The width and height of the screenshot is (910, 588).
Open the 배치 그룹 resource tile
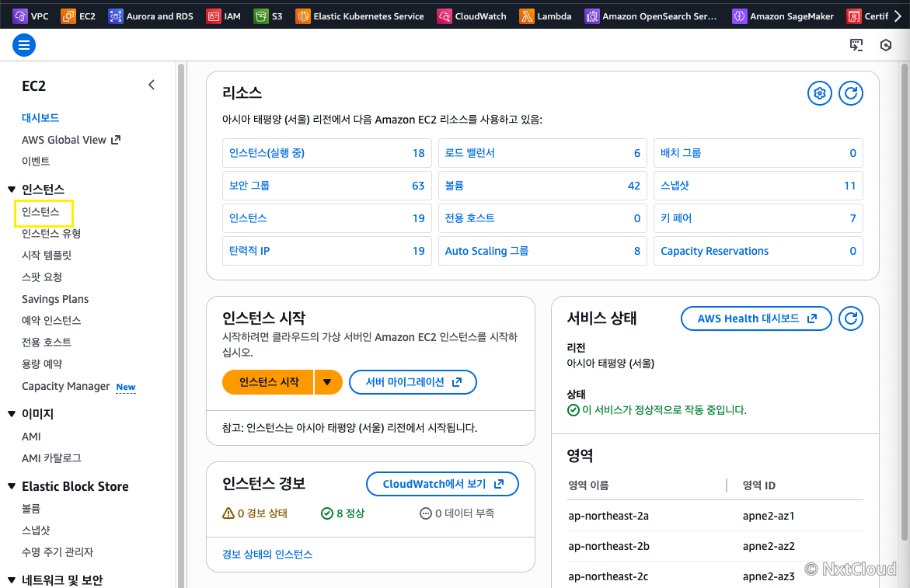coord(758,153)
